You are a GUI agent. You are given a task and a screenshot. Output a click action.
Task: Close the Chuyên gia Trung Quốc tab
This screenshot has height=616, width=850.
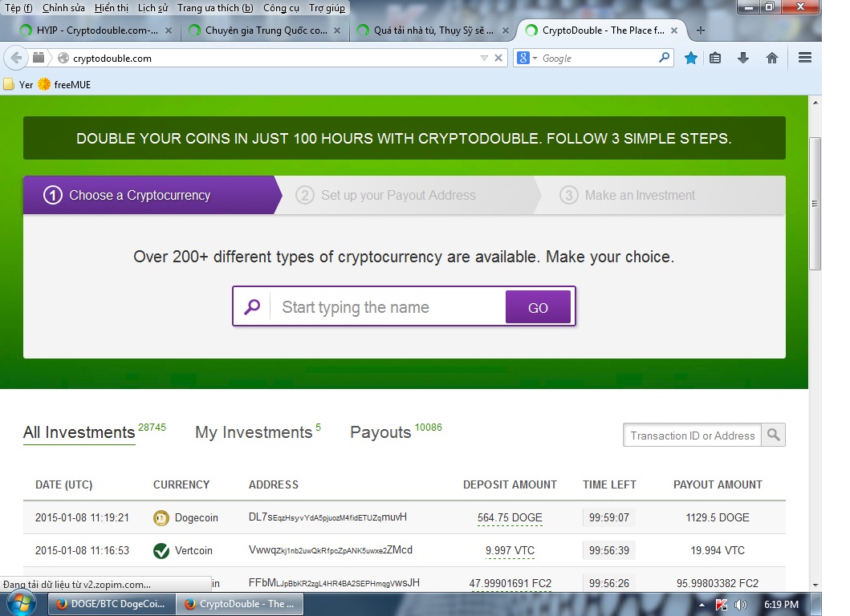coord(337,30)
